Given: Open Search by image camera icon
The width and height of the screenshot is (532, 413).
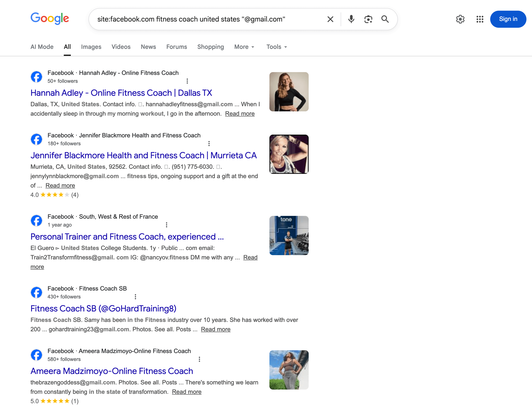Looking at the screenshot, I should coord(368,19).
